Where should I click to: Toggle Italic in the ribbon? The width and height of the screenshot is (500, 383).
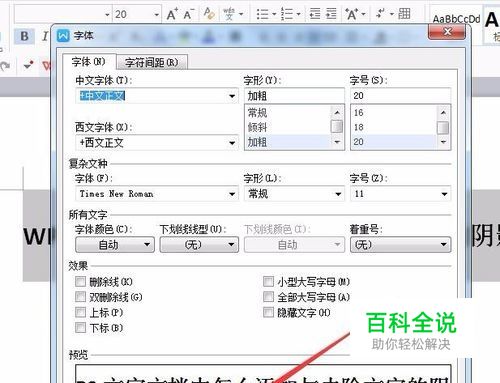[x=45, y=36]
